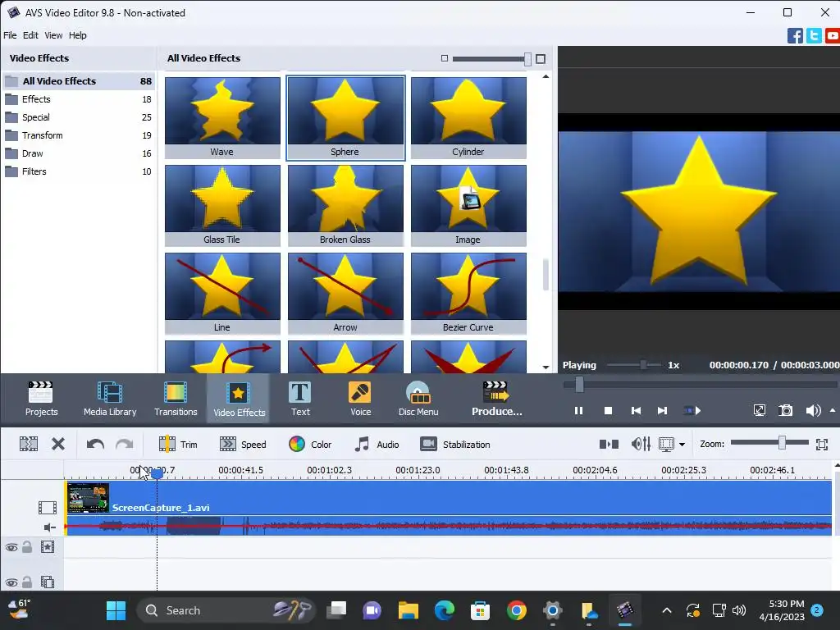Screen dimensions: 840x630
Task: Open the Speed settings
Action: 243,444
